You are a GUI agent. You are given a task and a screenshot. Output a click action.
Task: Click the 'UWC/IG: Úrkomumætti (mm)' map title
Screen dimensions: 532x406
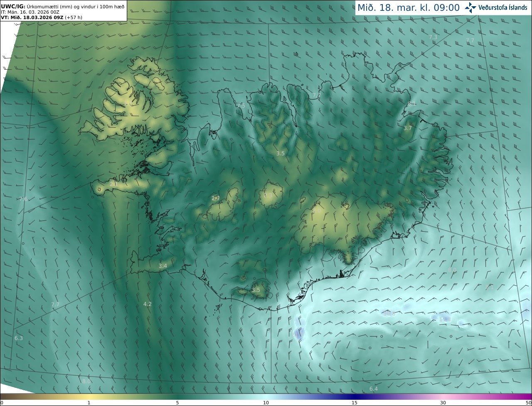63,7
